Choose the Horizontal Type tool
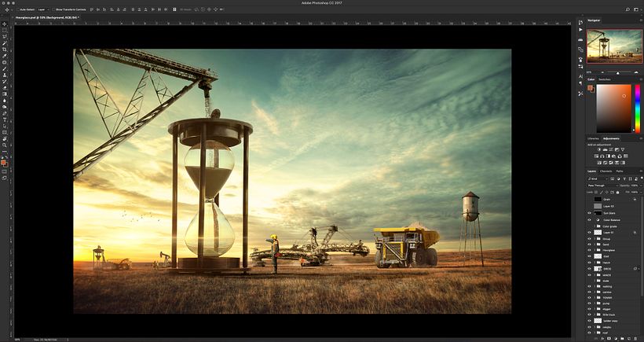644x342 pixels. click(x=5, y=120)
